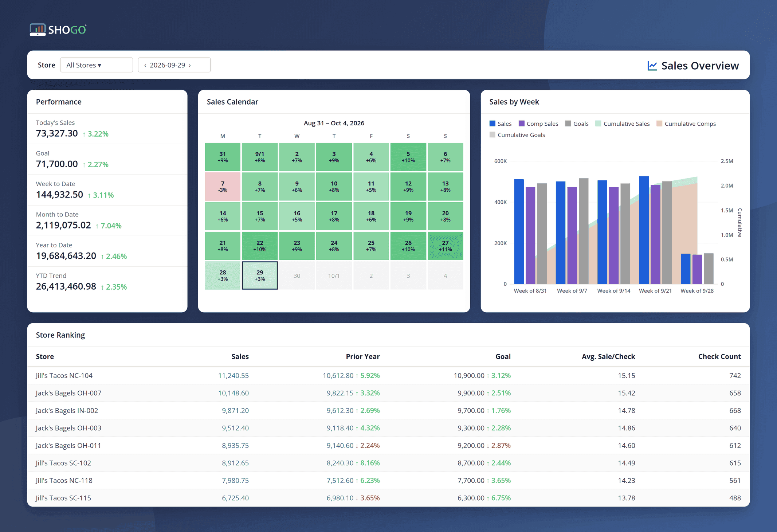This screenshot has width=777, height=532.
Task: Select calendar day 22 with +10%
Action: [260, 246]
